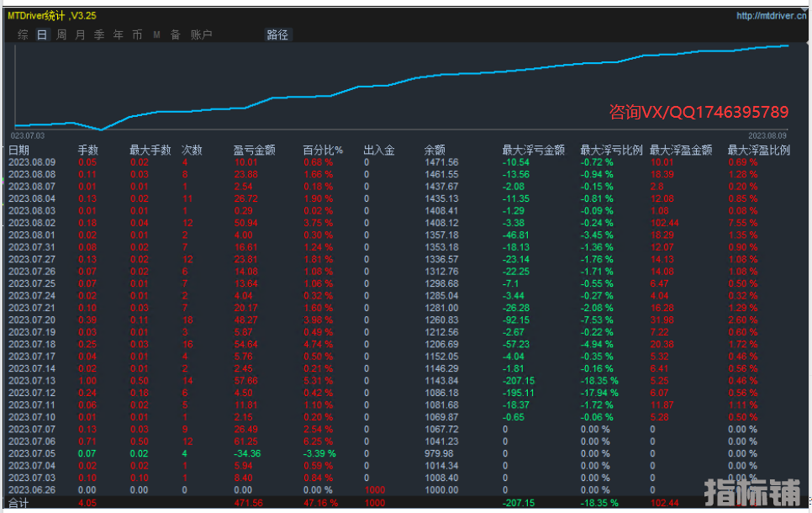Switch to the 月 monthly tab

click(x=80, y=34)
